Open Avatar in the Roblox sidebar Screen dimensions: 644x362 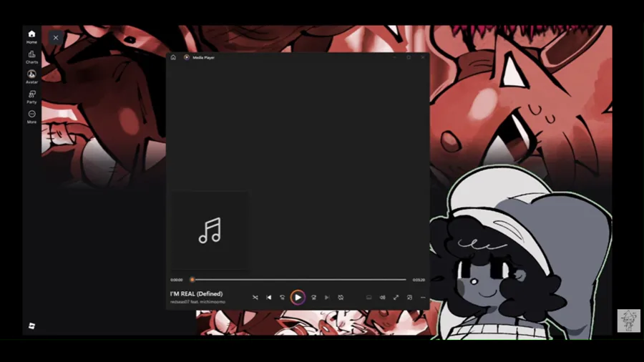(31, 77)
